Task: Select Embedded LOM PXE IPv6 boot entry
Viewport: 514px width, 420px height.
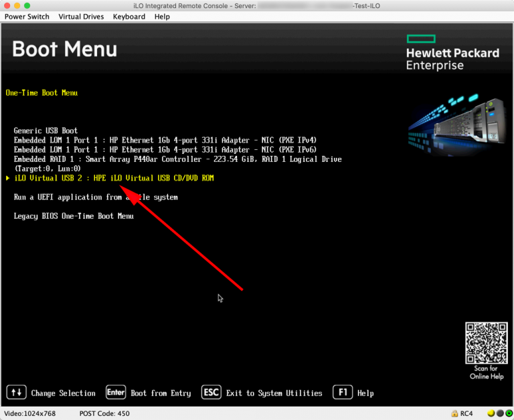Action: [x=165, y=150]
